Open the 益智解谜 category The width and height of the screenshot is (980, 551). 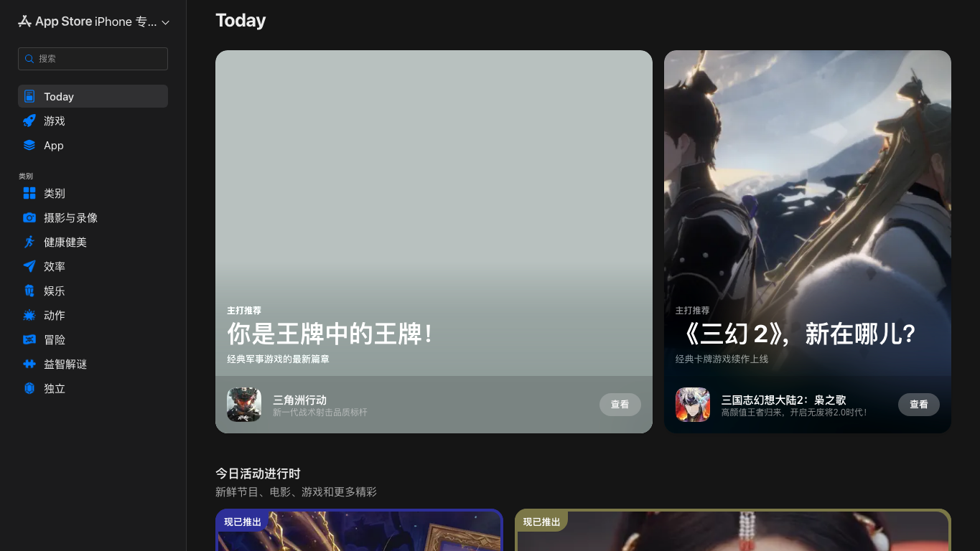(93, 364)
